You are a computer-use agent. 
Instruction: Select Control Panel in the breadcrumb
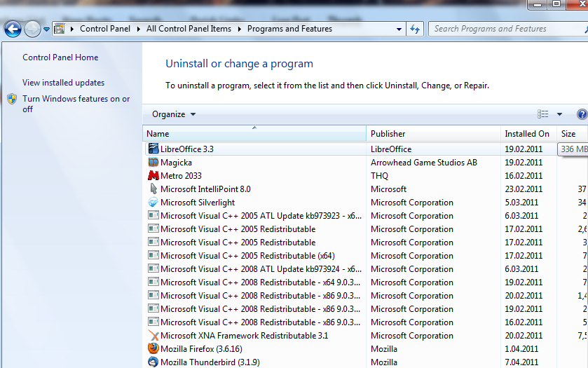pyautogui.click(x=105, y=29)
